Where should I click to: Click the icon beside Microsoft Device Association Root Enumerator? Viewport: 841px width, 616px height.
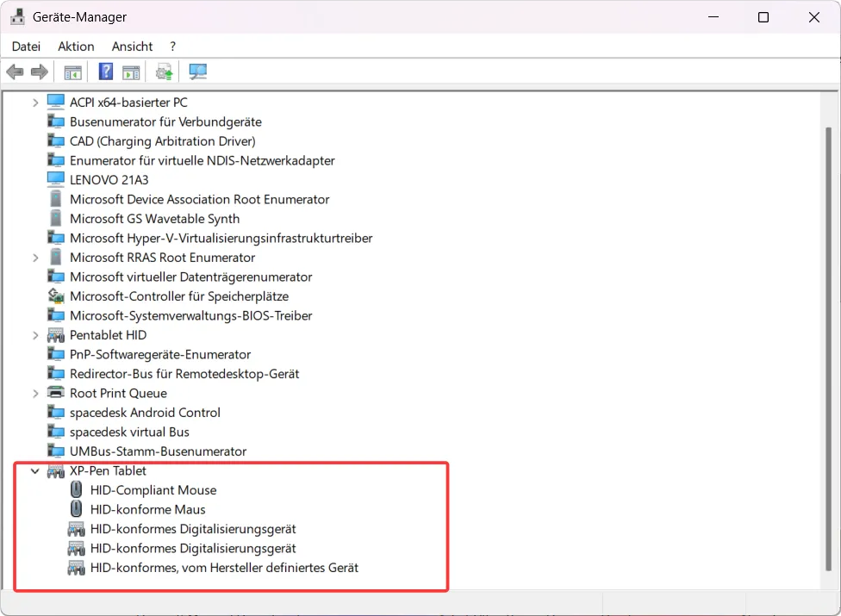[55, 199]
